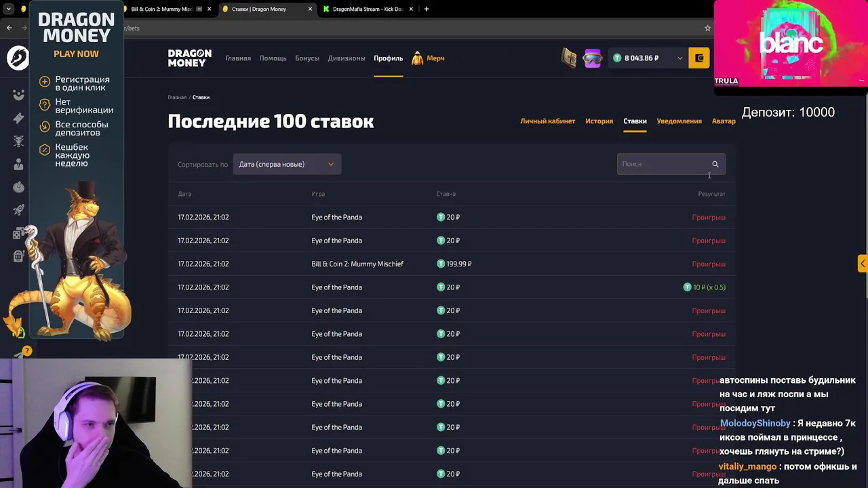Switch to Bill & Coin 2 browser tab
The image size is (868, 488).
[166, 9]
